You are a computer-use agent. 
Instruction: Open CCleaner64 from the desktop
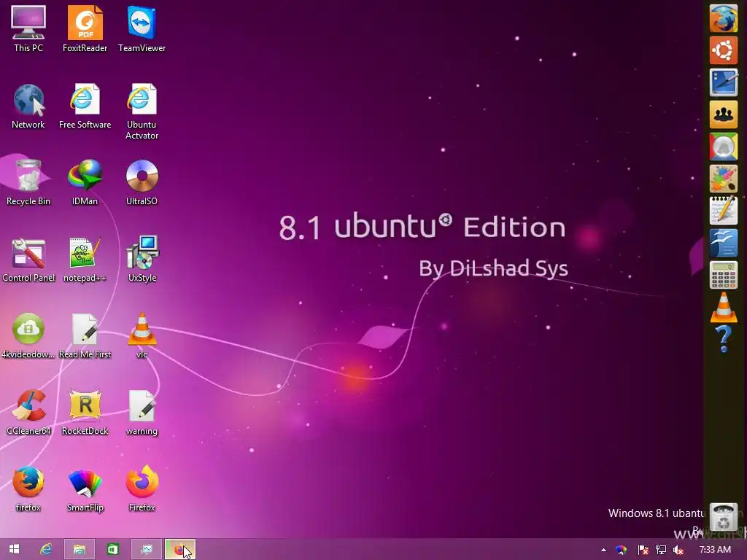(x=28, y=413)
